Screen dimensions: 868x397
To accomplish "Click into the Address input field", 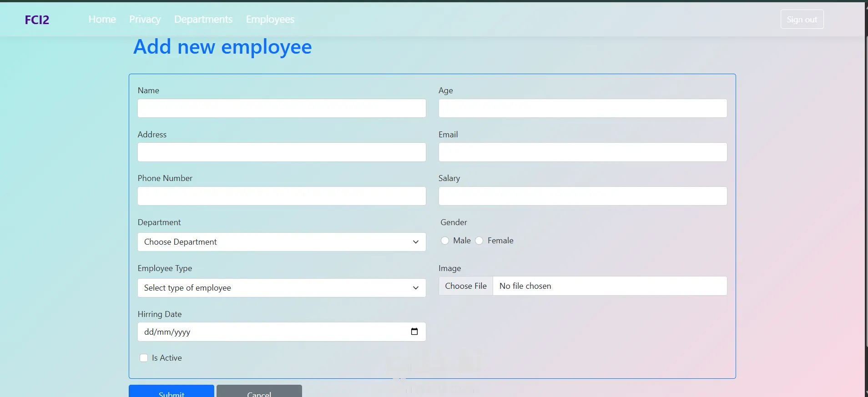I will (282, 152).
